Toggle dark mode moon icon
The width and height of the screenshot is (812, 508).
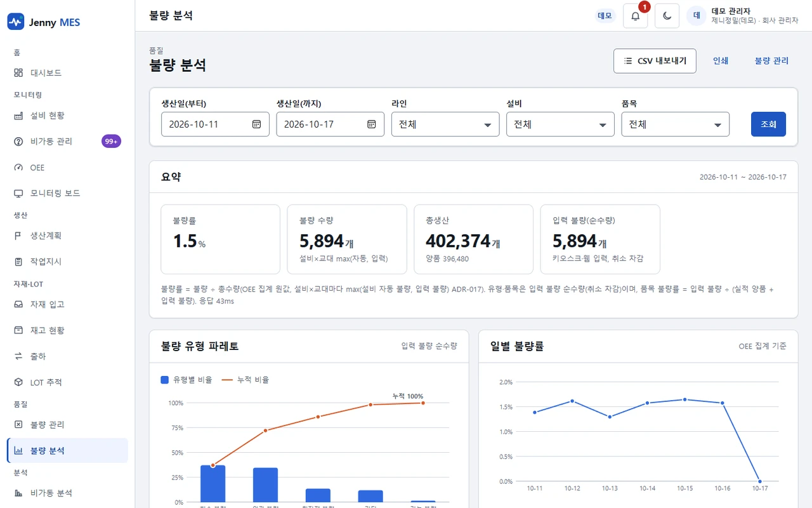coord(667,16)
